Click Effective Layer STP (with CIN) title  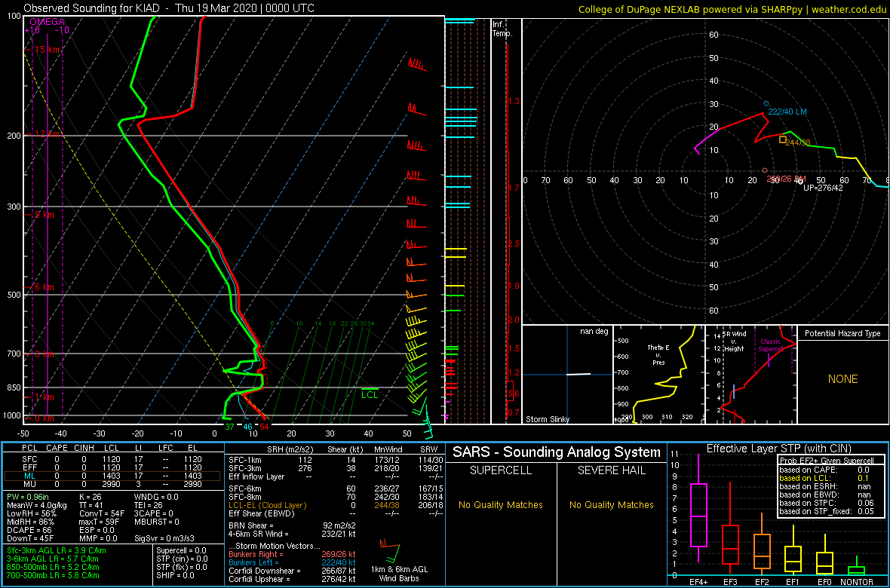pyautogui.click(x=777, y=449)
